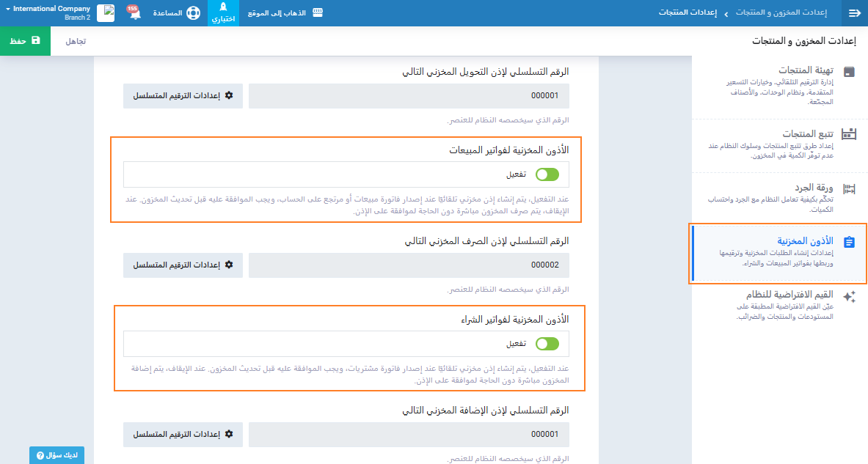
Task: Click the serial number field showing 000002
Action: [409, 265]
